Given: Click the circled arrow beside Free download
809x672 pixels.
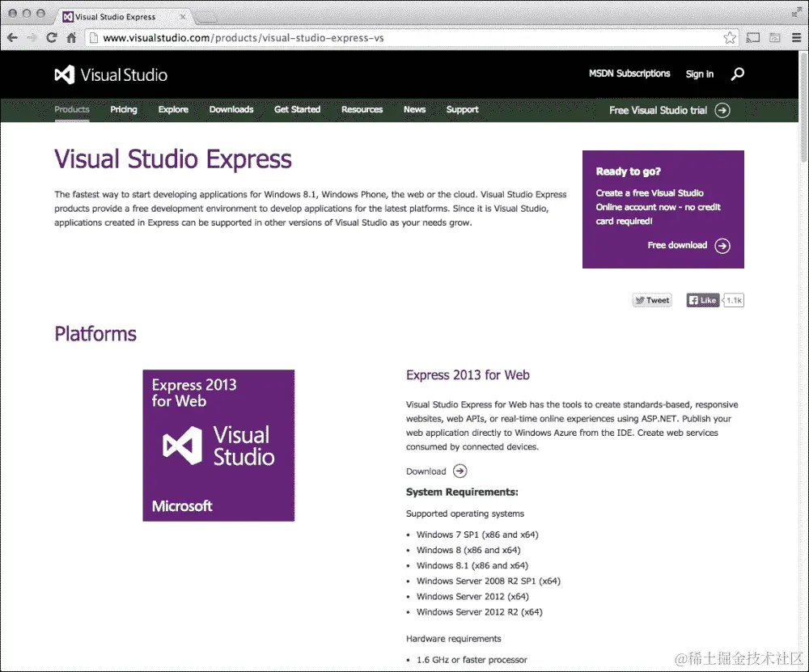Looking at the screenshot, I should point(722,245).
